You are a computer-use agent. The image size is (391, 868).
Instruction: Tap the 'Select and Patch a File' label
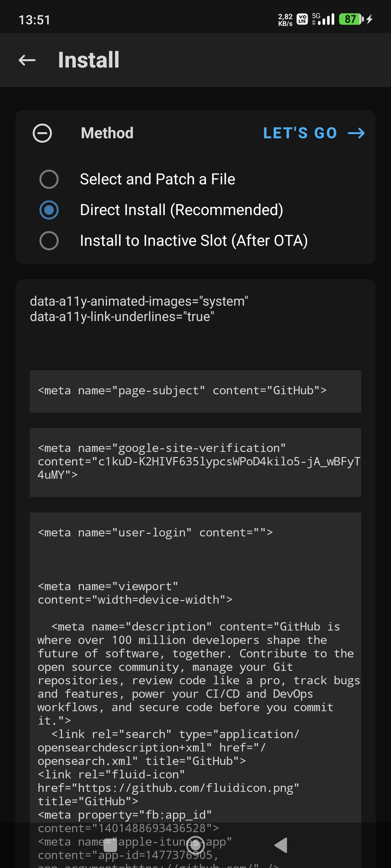click(158, 179)
